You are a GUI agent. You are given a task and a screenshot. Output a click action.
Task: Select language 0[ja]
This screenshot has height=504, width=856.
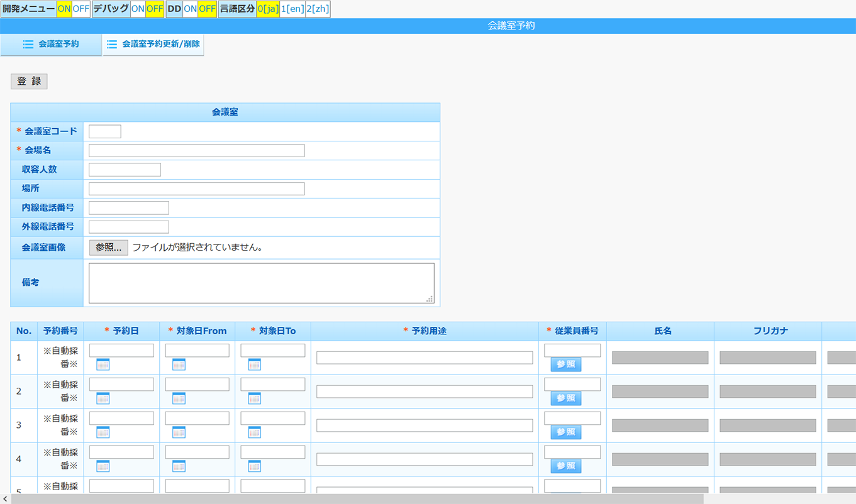pos(269,9)
